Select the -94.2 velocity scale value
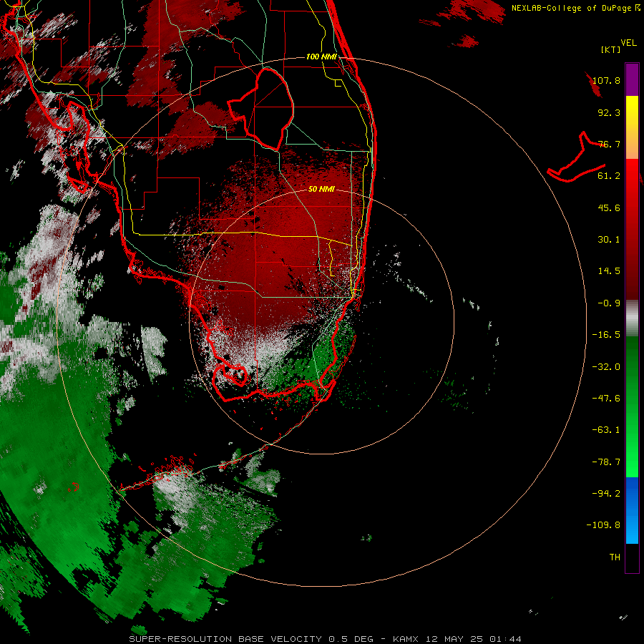The image size is (644, 644). tap(606, 494)
